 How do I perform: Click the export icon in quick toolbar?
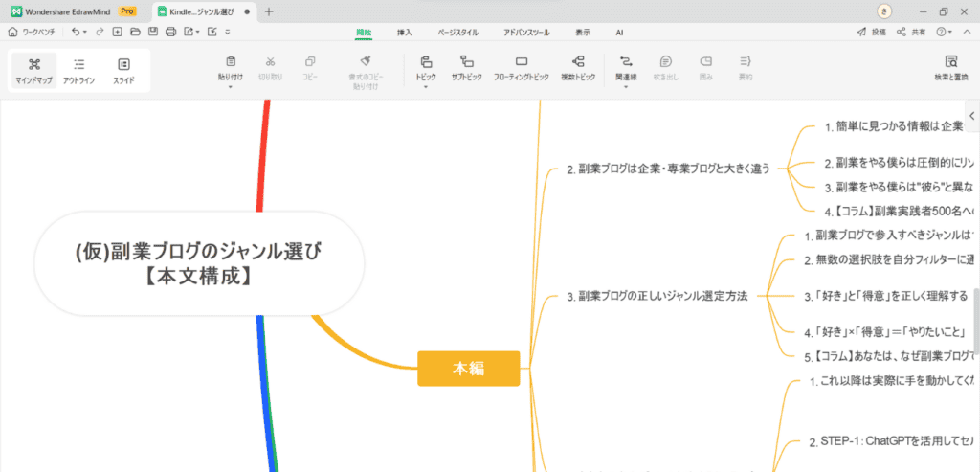tap(189, 32)
